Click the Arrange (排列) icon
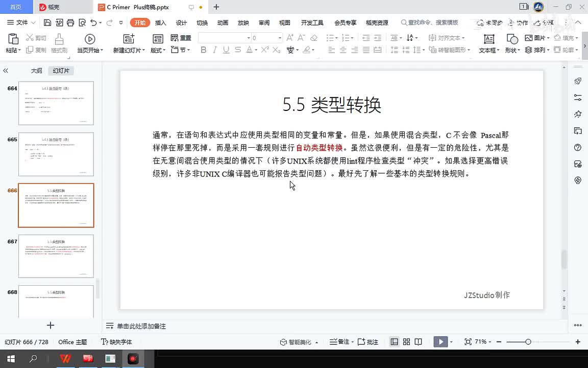Viewport: 588px width, 368px height. click(x=528, y=50)
